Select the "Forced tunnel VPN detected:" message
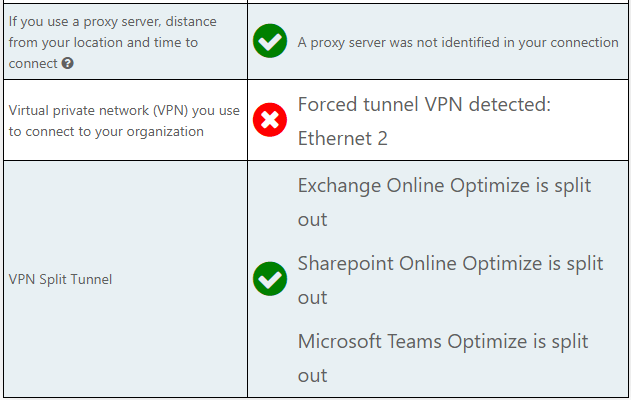 (x=425, y=105)
